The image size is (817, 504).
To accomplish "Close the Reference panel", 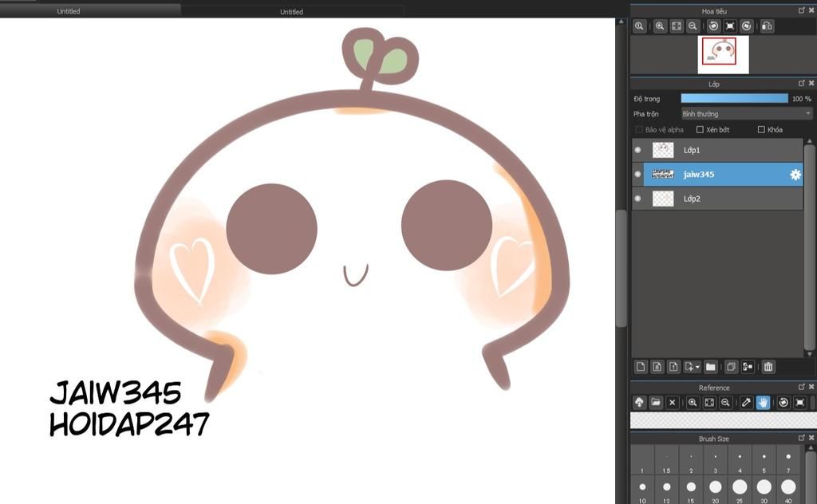I will [811, 387].
